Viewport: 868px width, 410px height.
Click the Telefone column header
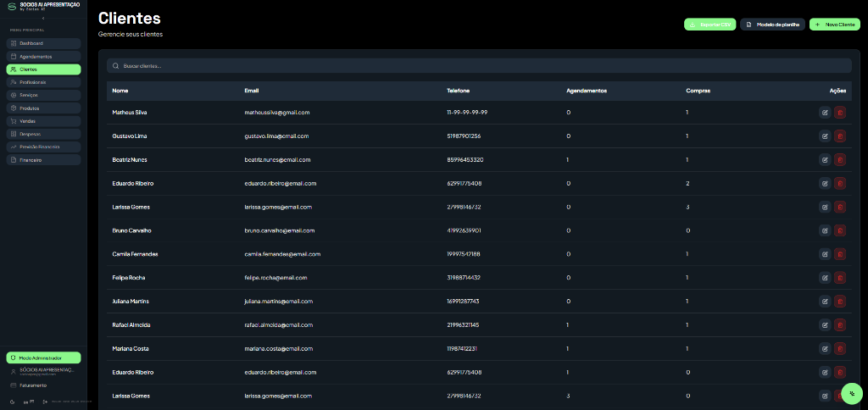point(459,91)
